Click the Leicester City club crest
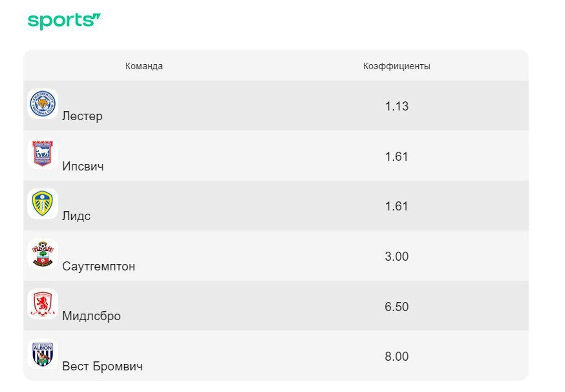The image size is (565, 392). point(43,104)
